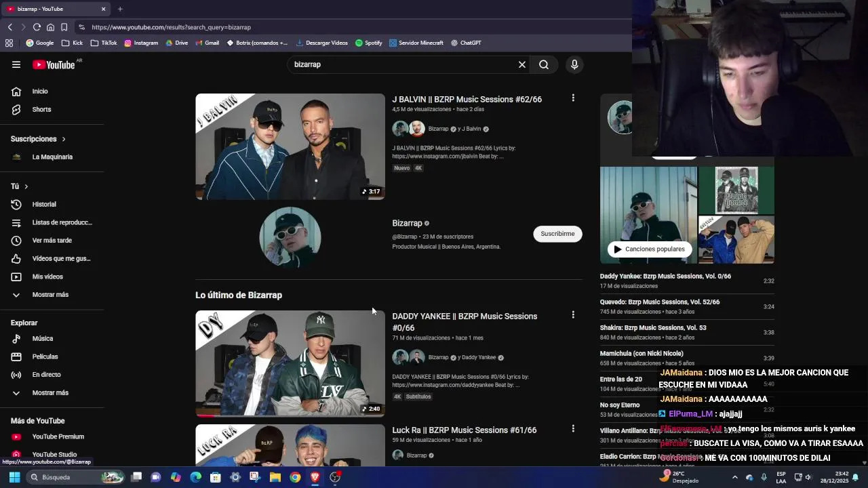The image size is (868, 488).
Task: Expand the Suscripciones section
Action: tap(39, 139)
